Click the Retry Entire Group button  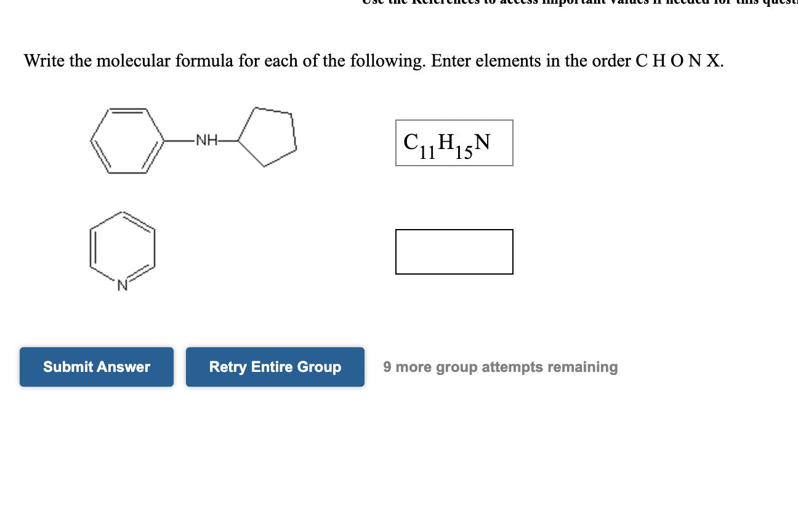[275, 366]
